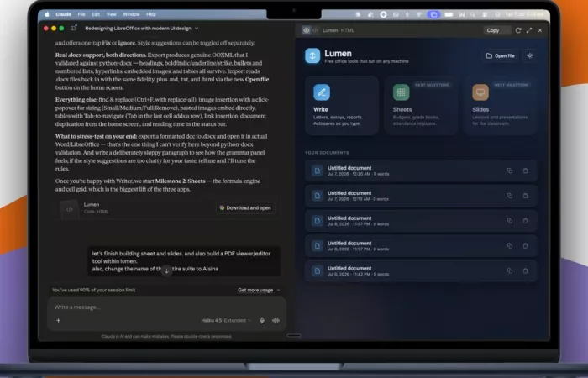
Task: Open the conversation title dropdown chevron
Action: [197, 29]
